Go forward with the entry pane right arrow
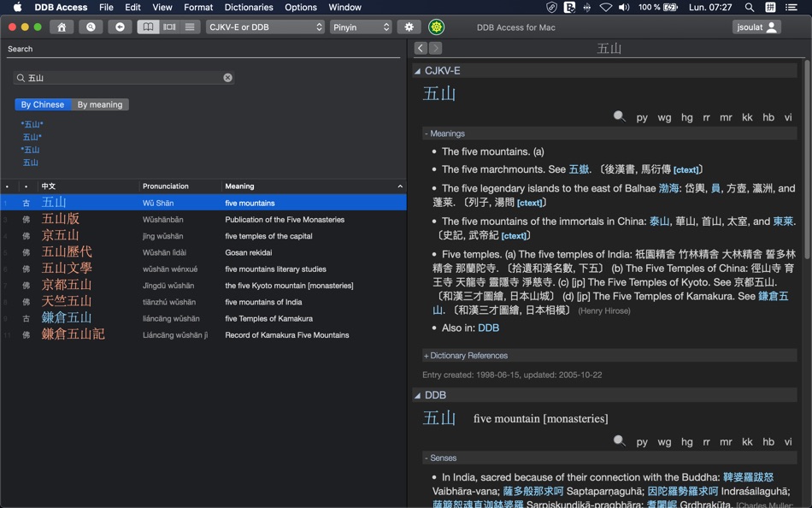 (x=436, y=48)
